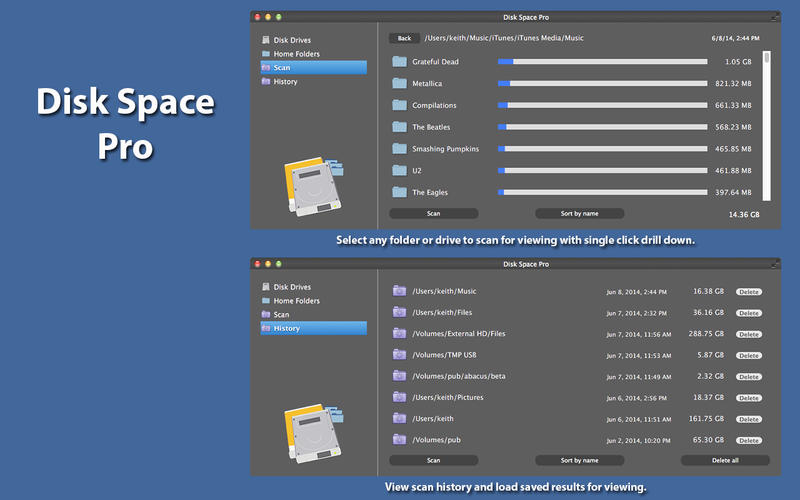Viewport: 800px width, 500px height.
Task: Delete the External HD/Files history entry
Action: (x=748, y=334)
